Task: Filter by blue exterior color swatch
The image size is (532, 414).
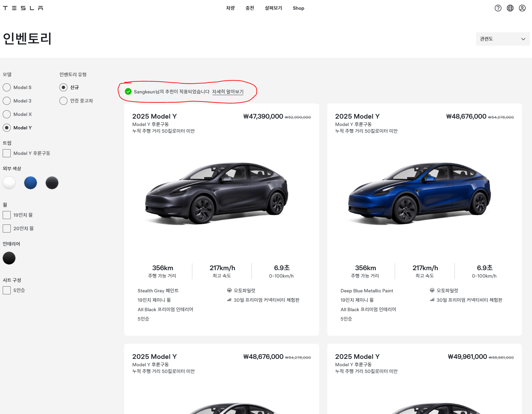Action: point(31,183)
